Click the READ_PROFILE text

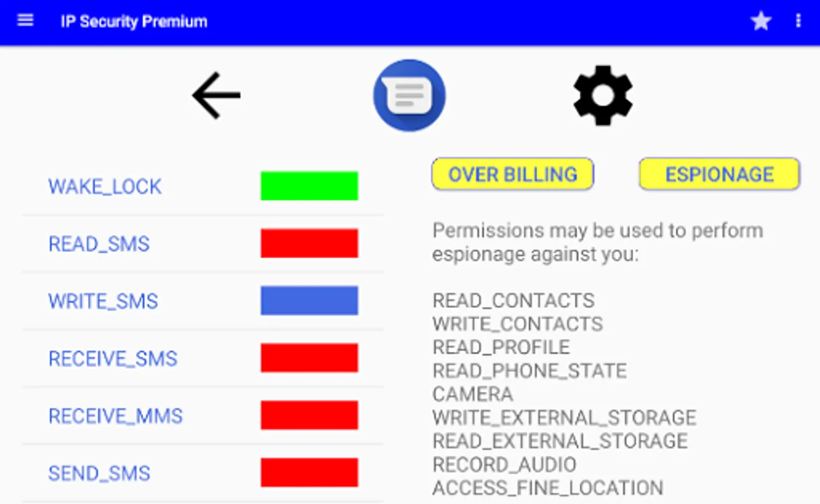[501, 347]
